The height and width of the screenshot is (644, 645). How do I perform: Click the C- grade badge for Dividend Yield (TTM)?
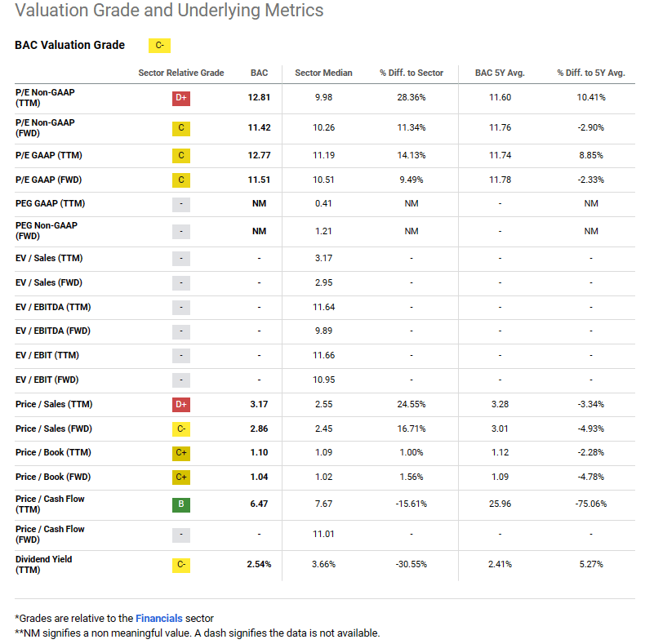pyautogui.click(x=181, y=565)
